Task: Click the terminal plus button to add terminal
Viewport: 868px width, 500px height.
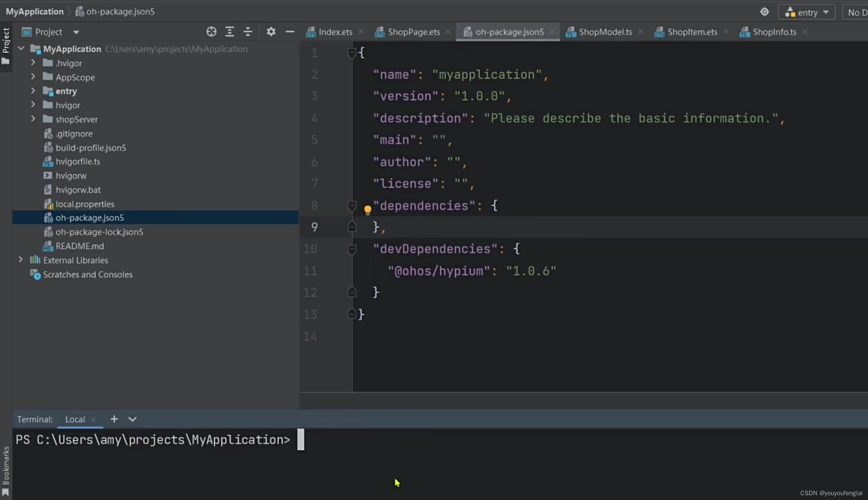Action: point(113,419)
